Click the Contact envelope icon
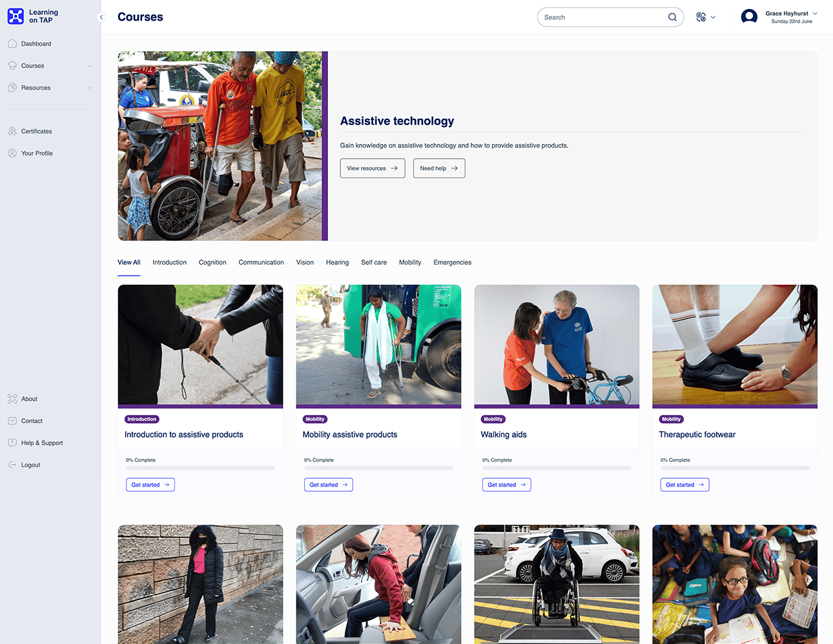The height and width of the screenshot is (644, 833). pos(12,421)
